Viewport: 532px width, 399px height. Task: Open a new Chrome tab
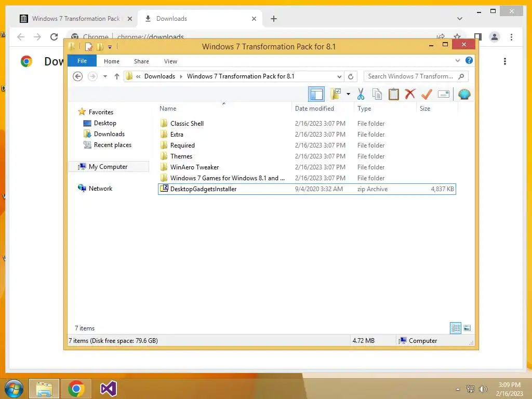coord(274,19)
